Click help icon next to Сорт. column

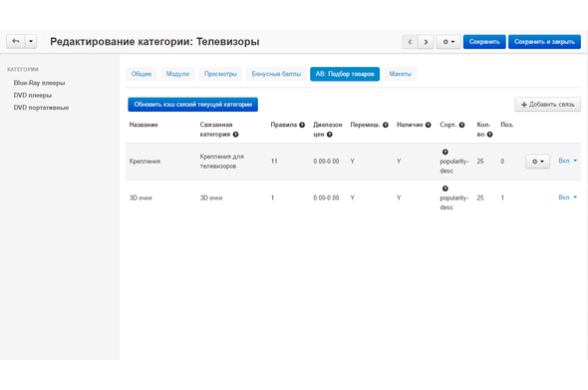point(461,125)
